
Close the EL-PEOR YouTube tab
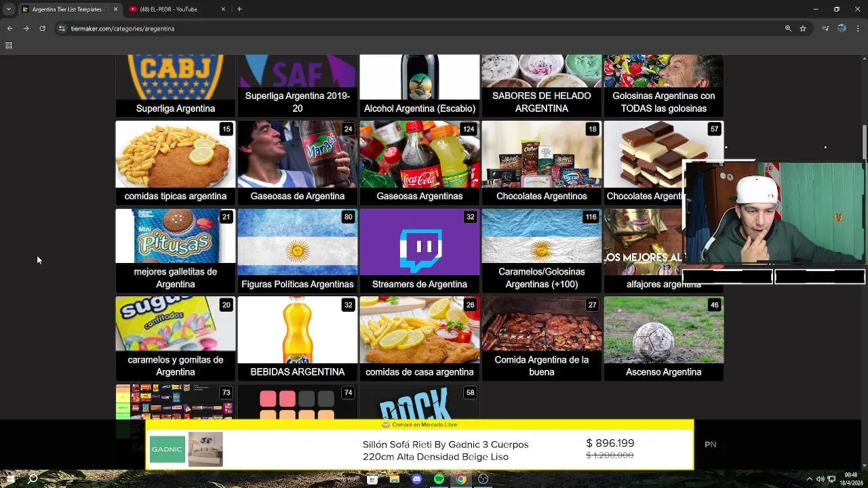223,9
